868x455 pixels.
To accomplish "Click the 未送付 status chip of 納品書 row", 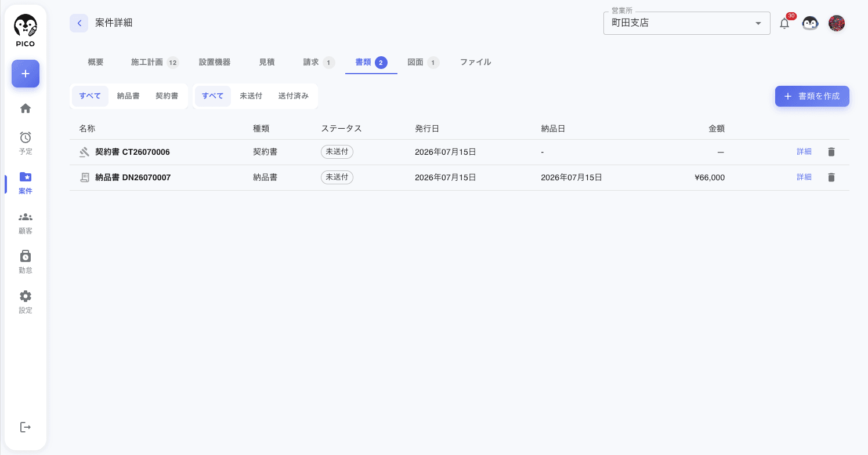I will pos(337,177).
